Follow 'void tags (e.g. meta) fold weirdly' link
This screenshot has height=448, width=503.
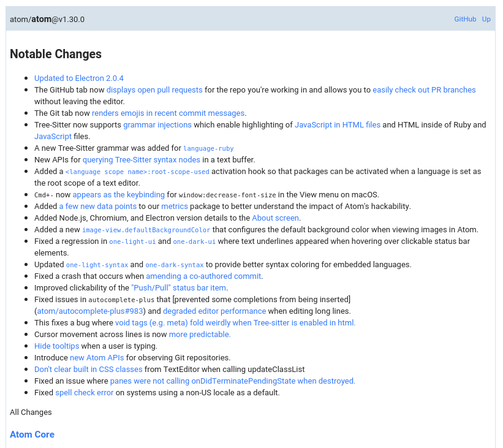pos(235,323)
